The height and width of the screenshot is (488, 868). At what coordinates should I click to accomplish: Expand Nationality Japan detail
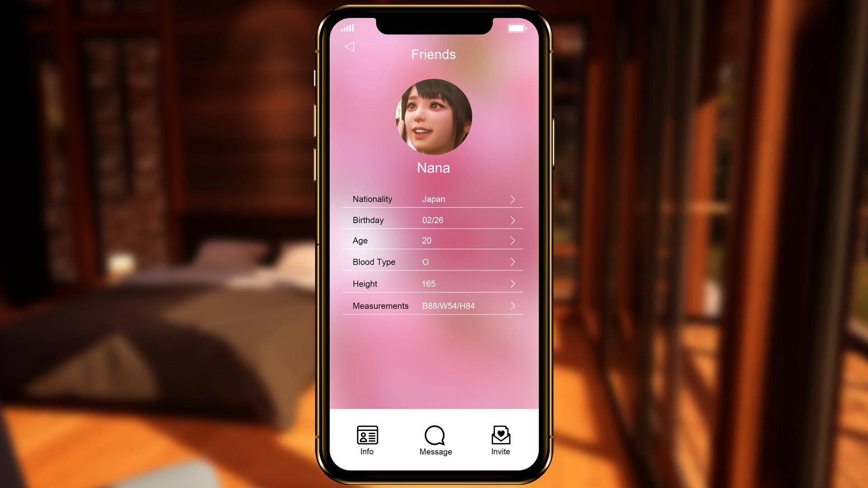click(x=513, y=198)
